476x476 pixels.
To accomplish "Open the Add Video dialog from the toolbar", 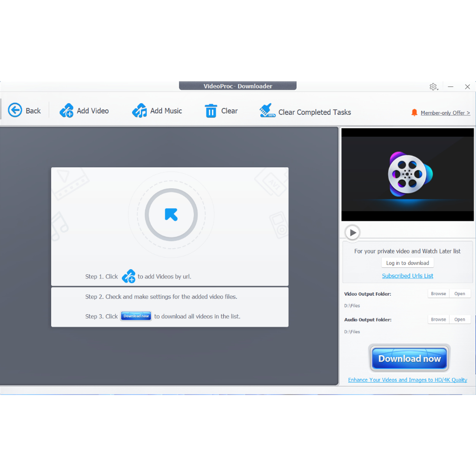I will (66, 111).
